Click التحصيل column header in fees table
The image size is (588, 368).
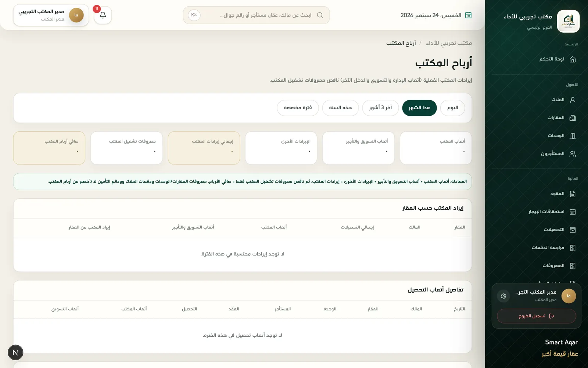189,309
